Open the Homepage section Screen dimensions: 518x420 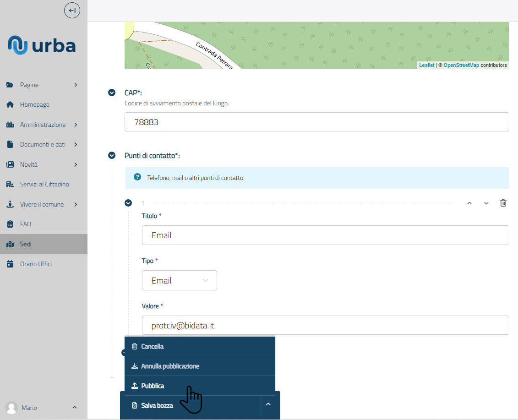coord(34,105)
